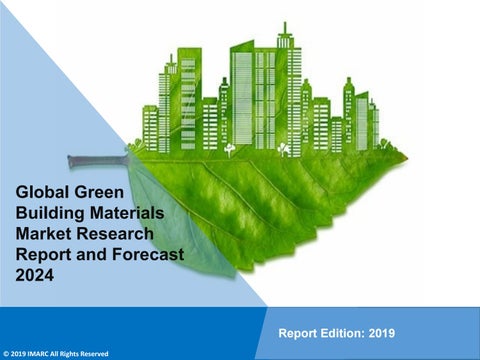Click the light blue triangle background area
The height and width of the screenshot is (360, 480).
tap(50, 117)
